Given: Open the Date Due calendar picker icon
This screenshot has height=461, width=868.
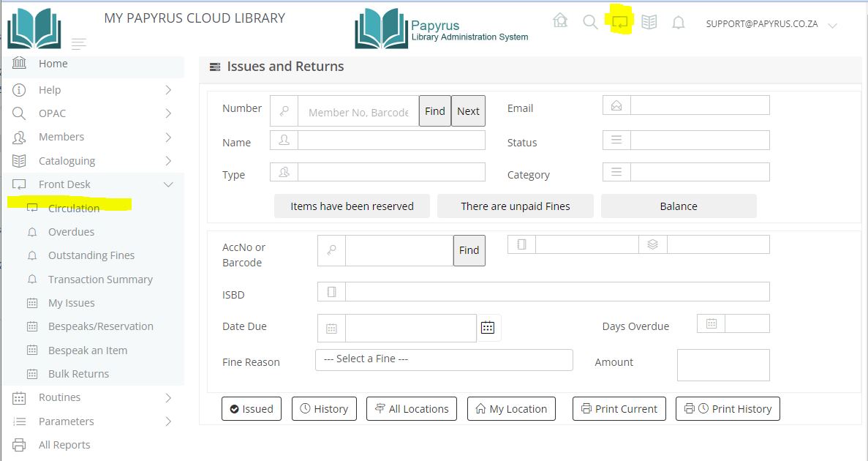Looking at the screenshot, I should point(488,328).
